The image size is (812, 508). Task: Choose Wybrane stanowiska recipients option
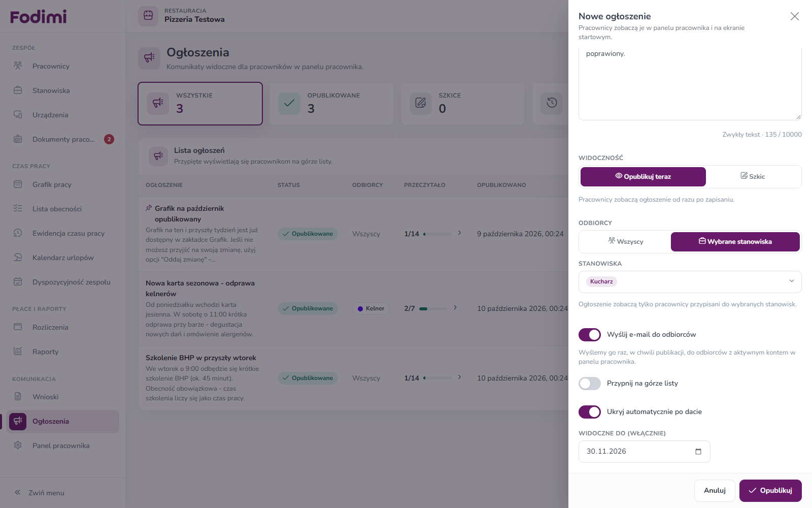[735, 242]
